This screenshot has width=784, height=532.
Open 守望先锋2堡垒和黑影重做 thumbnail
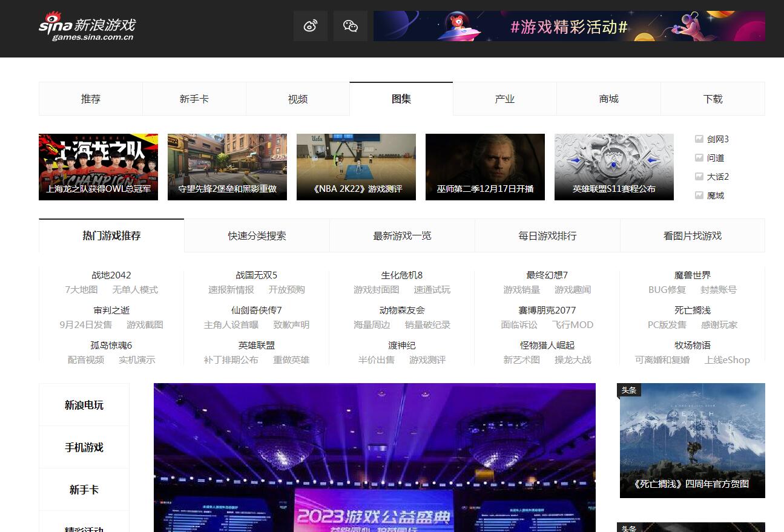227,167
